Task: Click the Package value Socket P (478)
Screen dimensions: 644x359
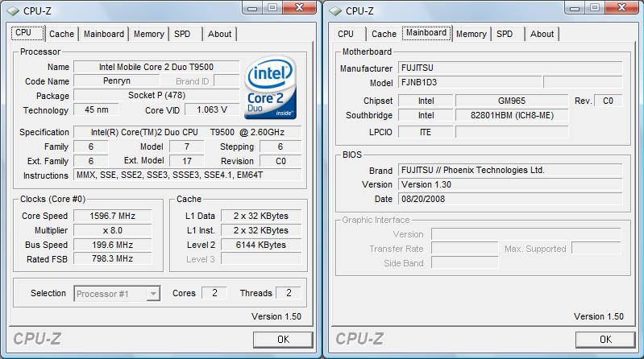Action: point(156,95)
